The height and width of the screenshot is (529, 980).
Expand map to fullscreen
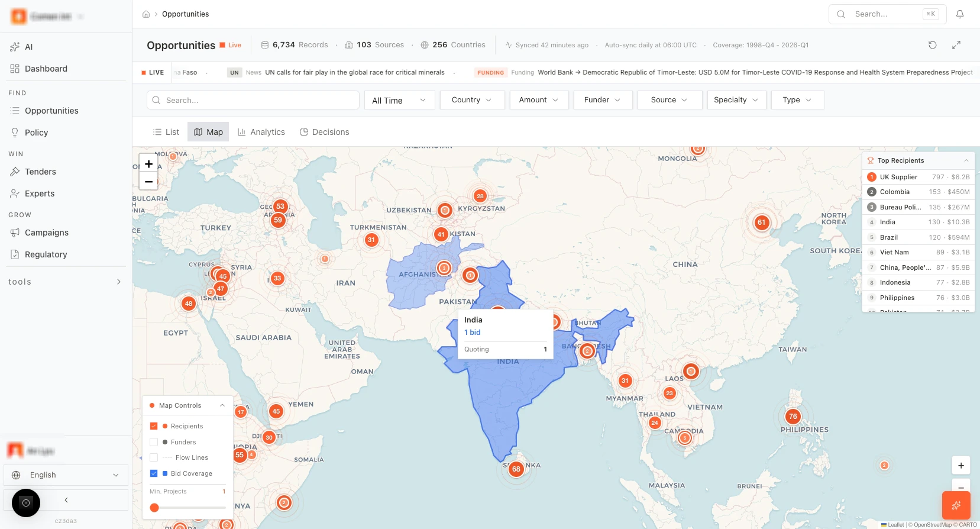point(956,45)
